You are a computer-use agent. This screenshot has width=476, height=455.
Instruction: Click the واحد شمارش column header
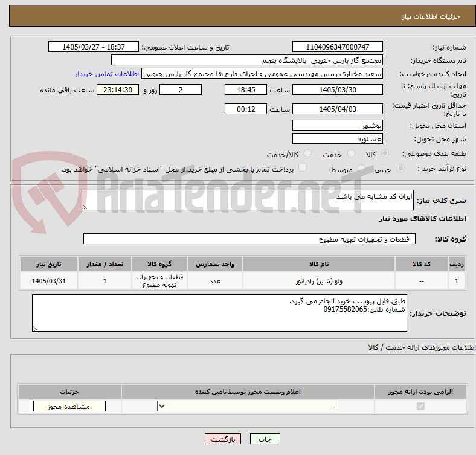[x=215, y=264]
